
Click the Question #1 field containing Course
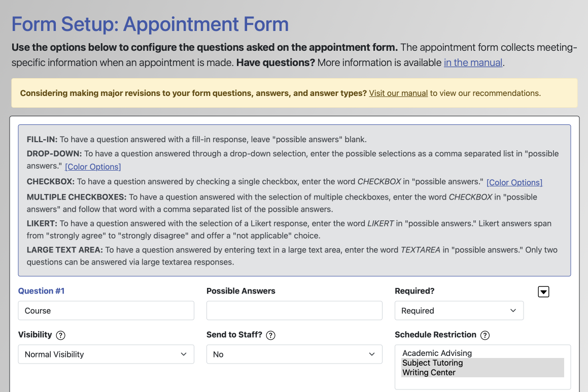[x=106, y=311]
